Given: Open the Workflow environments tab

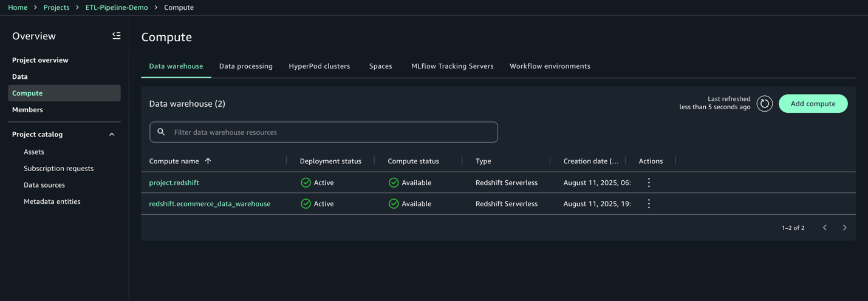Looking at the screenshot, I should [550, 66].
